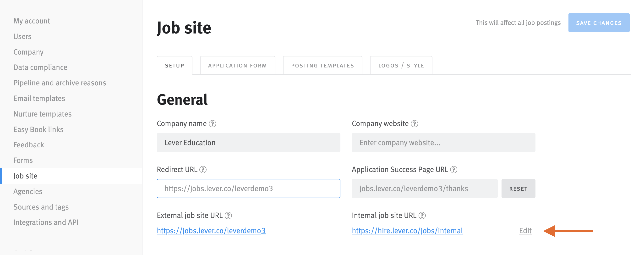This screenshot has width=644, height=255.
Task: Switch to the Application Form tab
Action: (237, 65)
